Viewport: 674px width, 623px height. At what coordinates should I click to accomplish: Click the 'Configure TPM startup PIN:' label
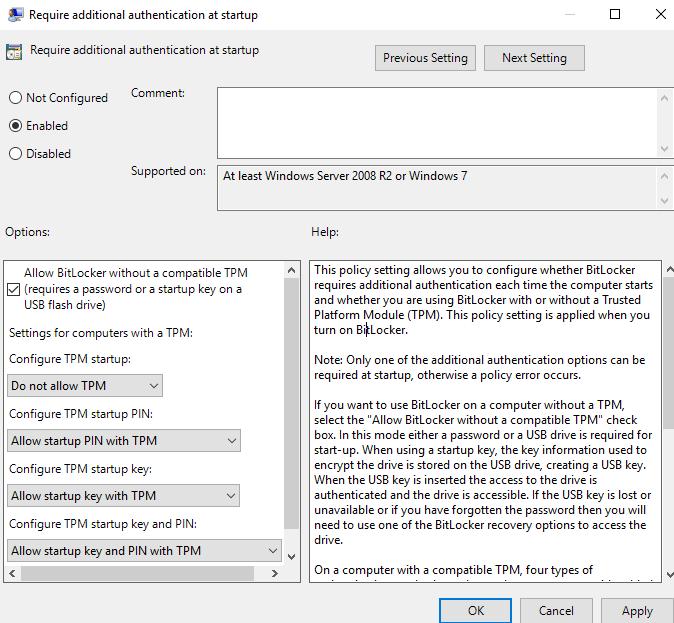81,414
